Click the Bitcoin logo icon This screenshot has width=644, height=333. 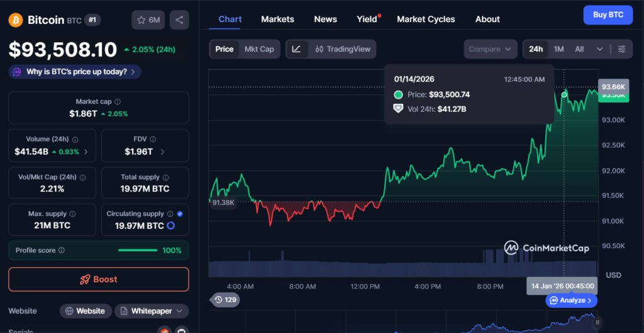[16, 20]
